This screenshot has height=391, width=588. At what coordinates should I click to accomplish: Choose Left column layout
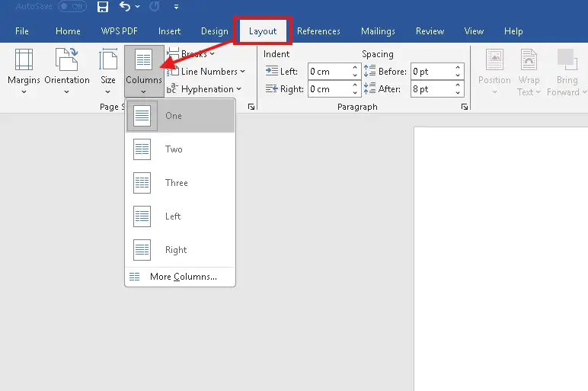click(180, 216)
